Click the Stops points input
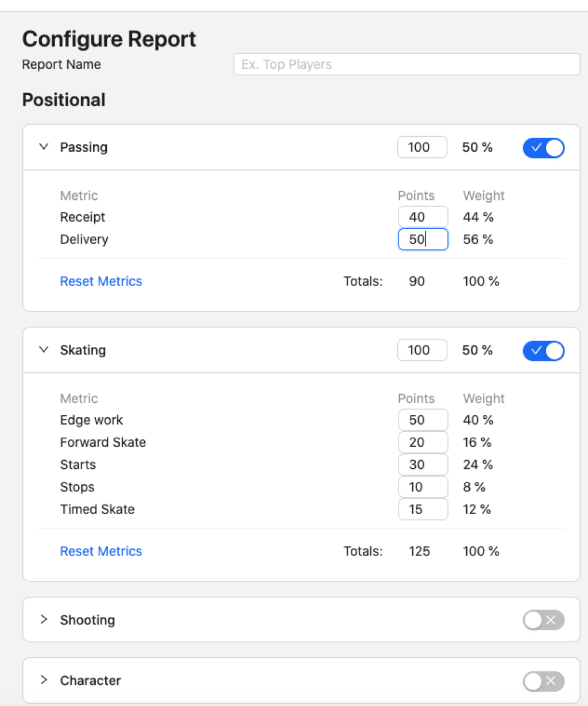 (423, 487)
